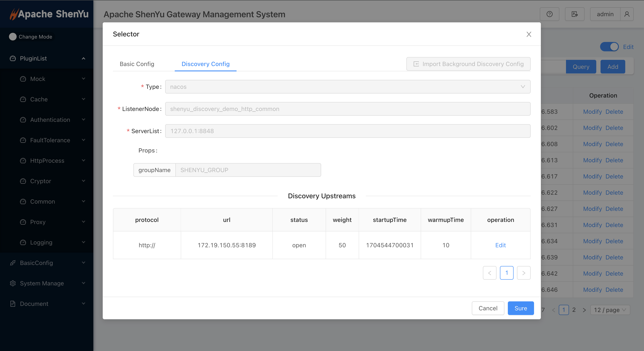Close the Selector dialog with X
Viewport: 644px width, 351px height.
pyautogui.click(x=528, y=34)
